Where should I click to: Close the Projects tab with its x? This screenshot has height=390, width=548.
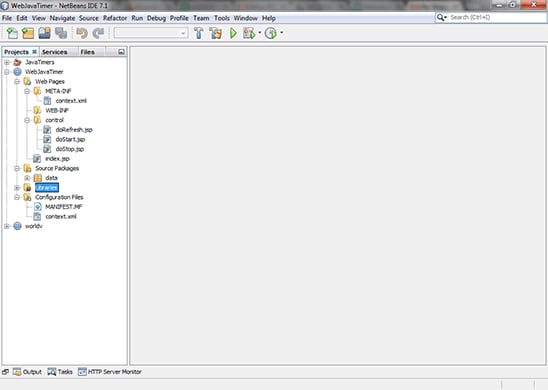click(x=34, y=52)
